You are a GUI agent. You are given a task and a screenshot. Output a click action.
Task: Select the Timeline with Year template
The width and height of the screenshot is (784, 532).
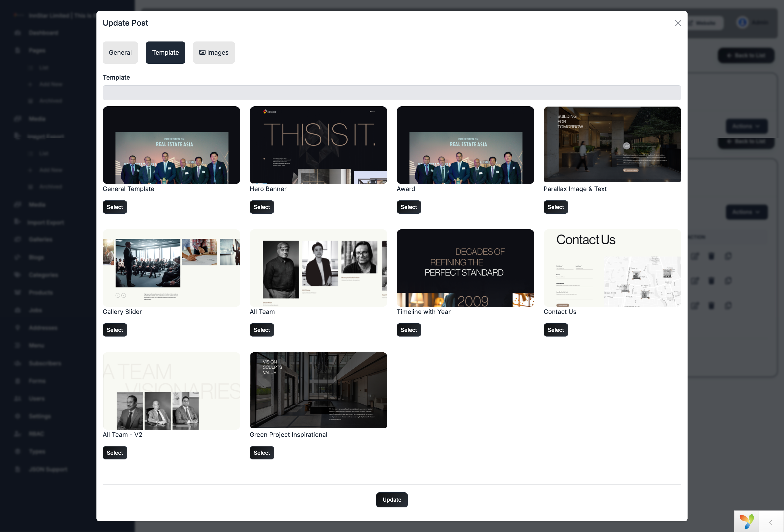coord(409,330)
